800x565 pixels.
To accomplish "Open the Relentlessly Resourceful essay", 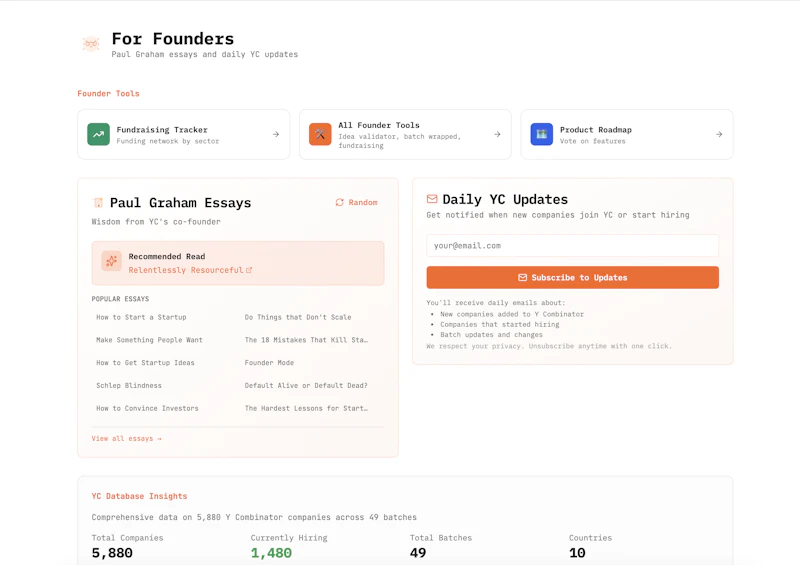I will (186, 270).
